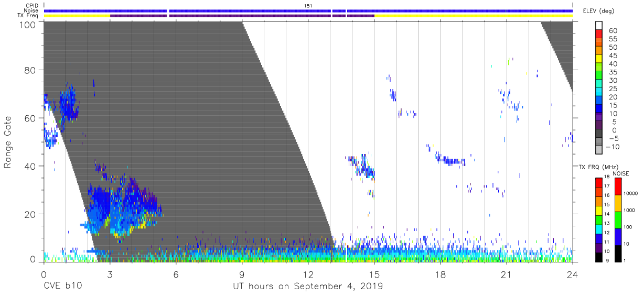
Task: Click elevation legend value 45
Action: point(613,56)
